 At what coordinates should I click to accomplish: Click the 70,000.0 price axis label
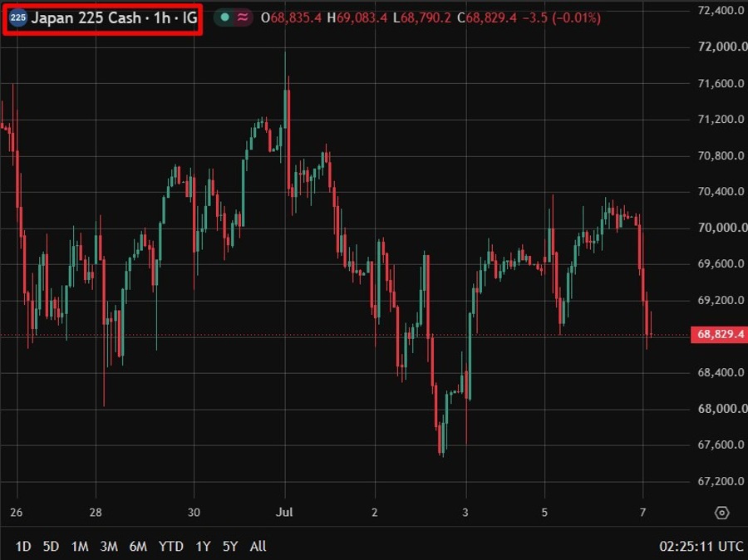[721, 228]
